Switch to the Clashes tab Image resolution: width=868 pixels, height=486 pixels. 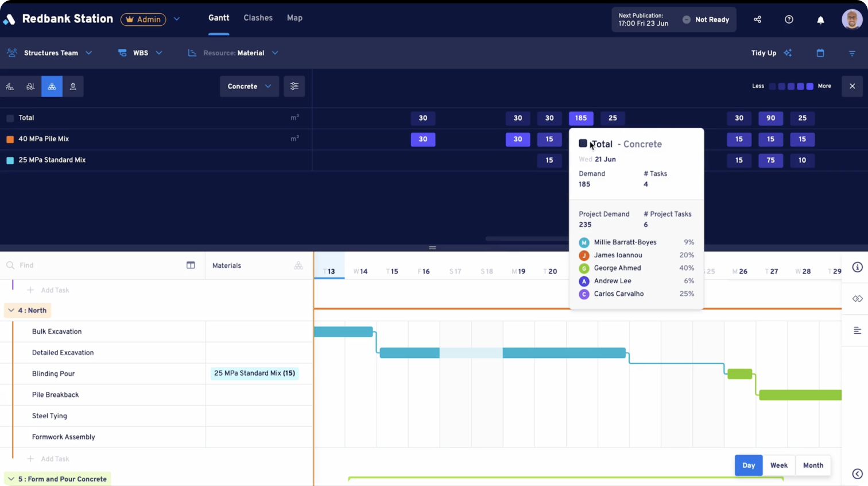tap(258, 18)
